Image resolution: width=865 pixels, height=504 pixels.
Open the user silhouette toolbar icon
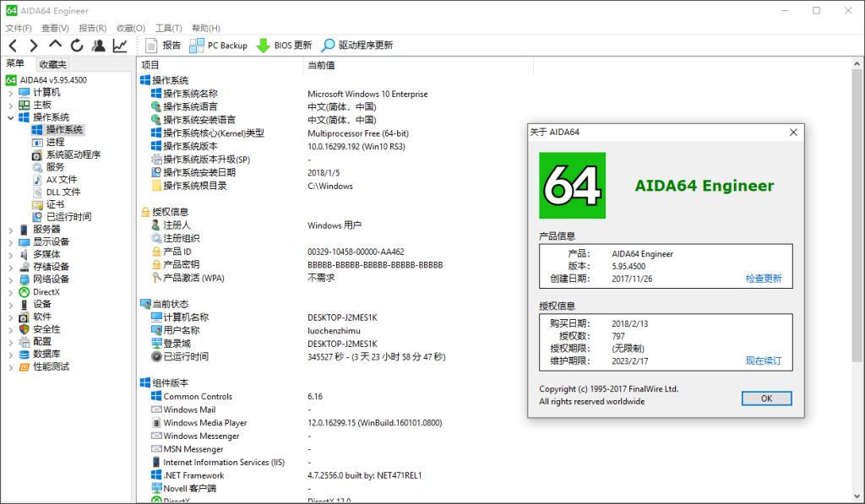pos(98,46)
